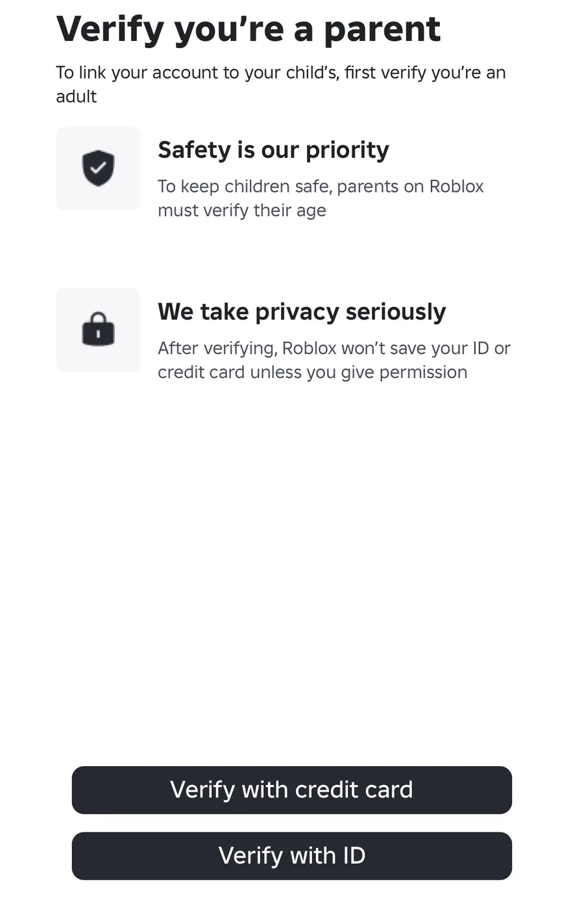This screenshot has height=924, width=584.
Task: Click "Roblox" in the safety description
Action: click(x=456, y=187)
